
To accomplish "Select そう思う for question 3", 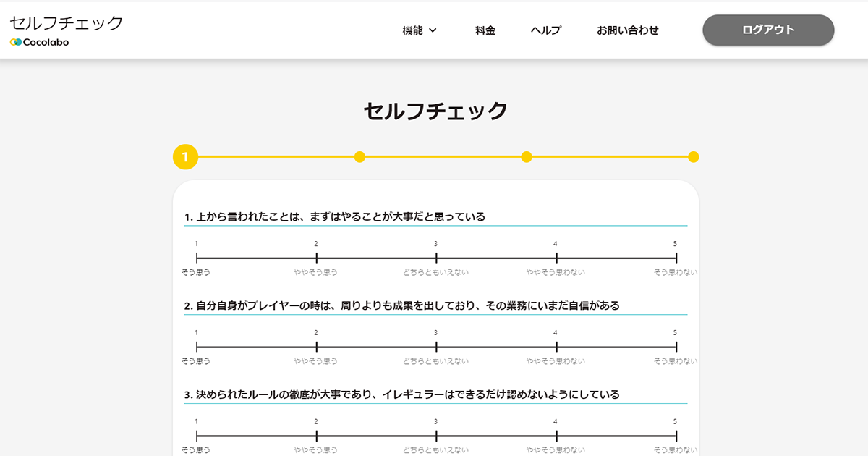I will 195,434.
